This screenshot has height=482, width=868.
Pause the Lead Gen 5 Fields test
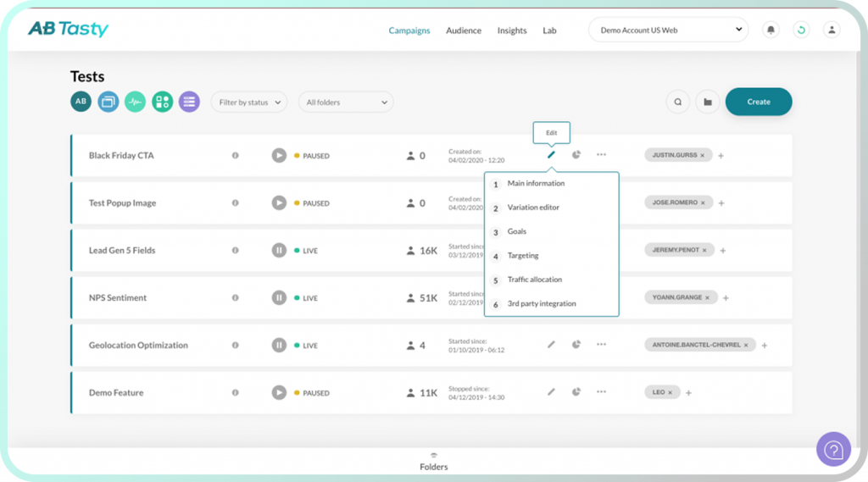[279, 251]
